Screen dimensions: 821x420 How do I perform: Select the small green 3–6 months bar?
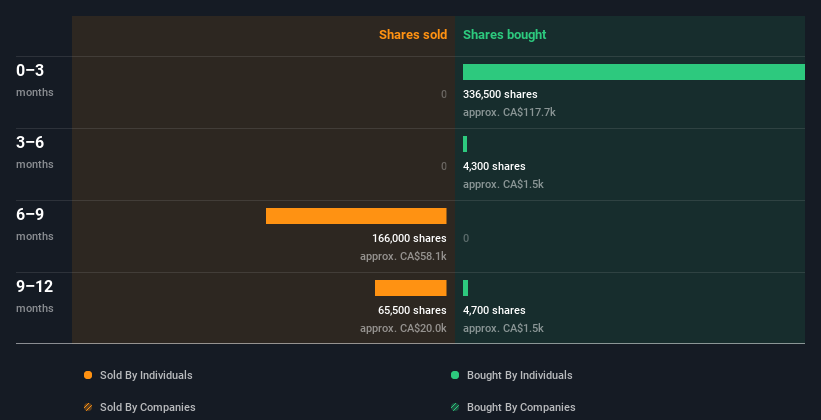[x=465, y=144]
